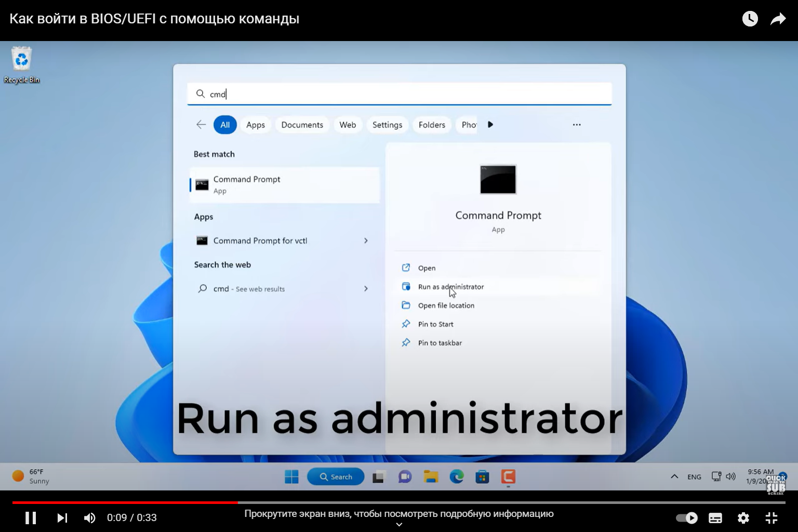Show more filter tabs with arrow
The image size is (798, 532).
coord(490,125)
